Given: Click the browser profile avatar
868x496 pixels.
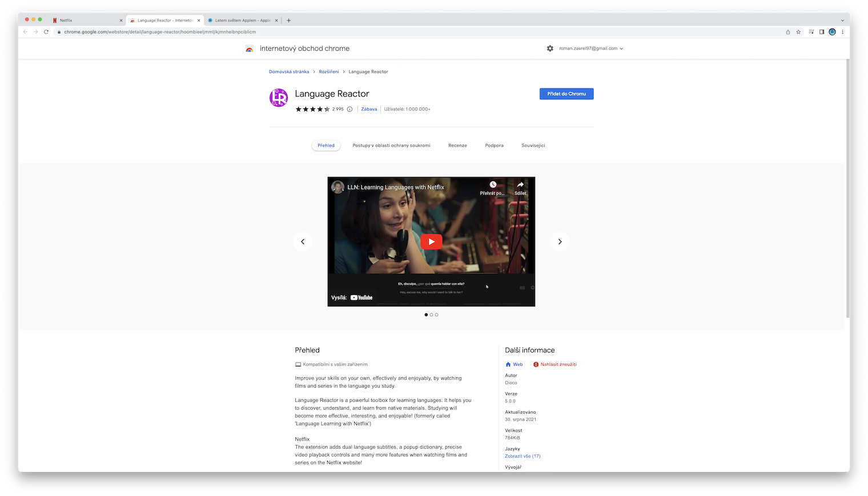Looking at the screenshot, I should point(832,32).
